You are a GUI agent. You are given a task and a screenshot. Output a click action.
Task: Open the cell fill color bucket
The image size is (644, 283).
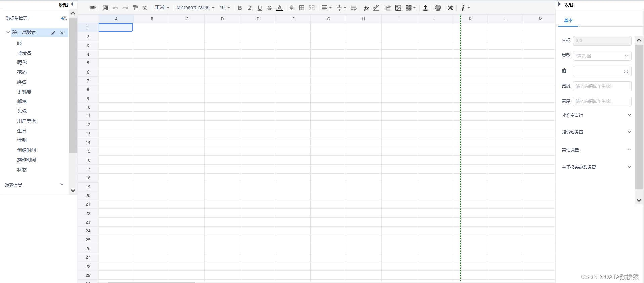coord(292,8)
